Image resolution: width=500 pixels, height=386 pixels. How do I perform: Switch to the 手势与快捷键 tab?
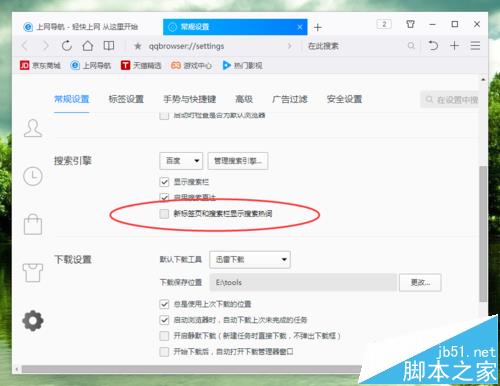pos(190,99)
